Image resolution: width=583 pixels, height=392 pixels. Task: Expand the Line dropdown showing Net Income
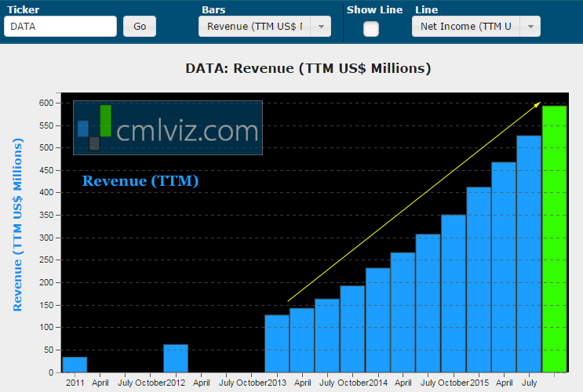(476, 27)
